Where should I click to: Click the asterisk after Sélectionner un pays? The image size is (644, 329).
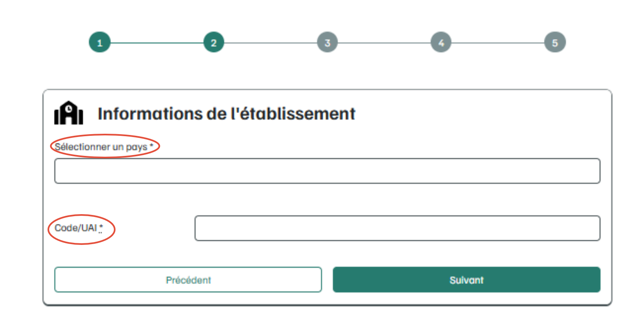(x=152, y=145)
